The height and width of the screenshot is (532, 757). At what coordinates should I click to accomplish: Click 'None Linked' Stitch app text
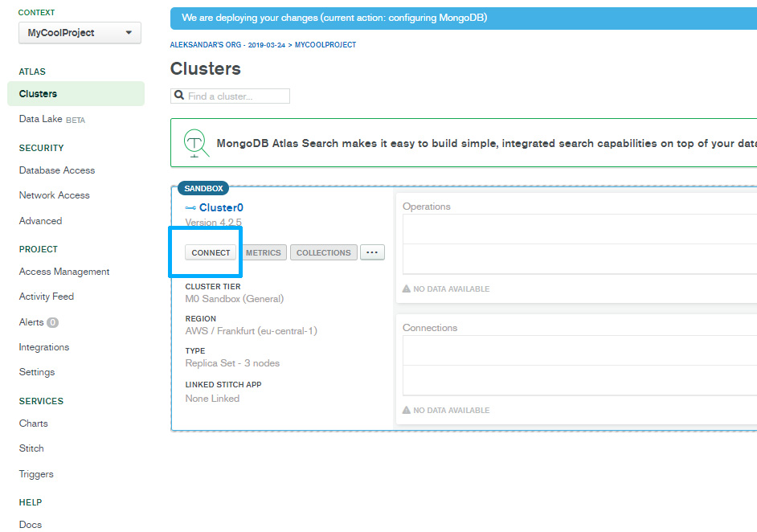point(212,399)
